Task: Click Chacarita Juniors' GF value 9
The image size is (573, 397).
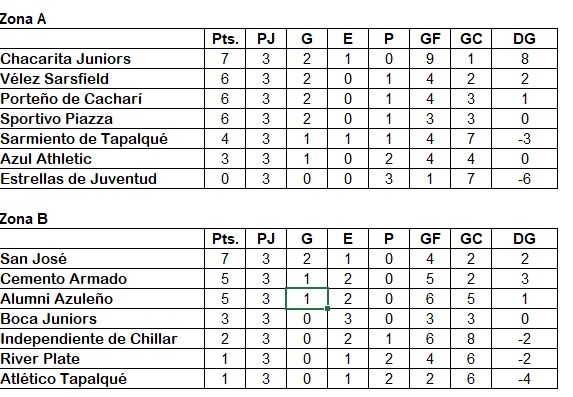Action: coord(430,59)
